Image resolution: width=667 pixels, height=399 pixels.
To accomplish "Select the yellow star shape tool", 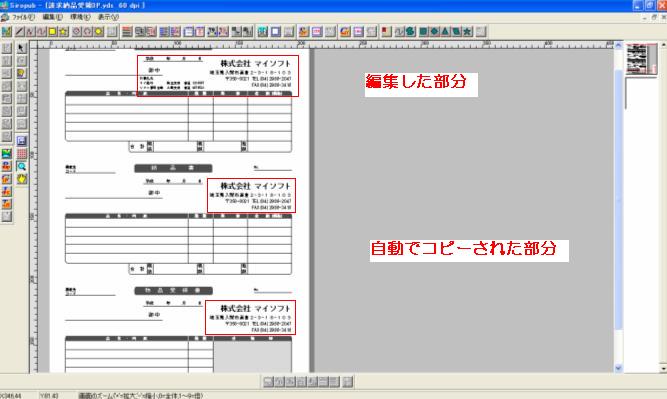I will (x=63, y=31).
